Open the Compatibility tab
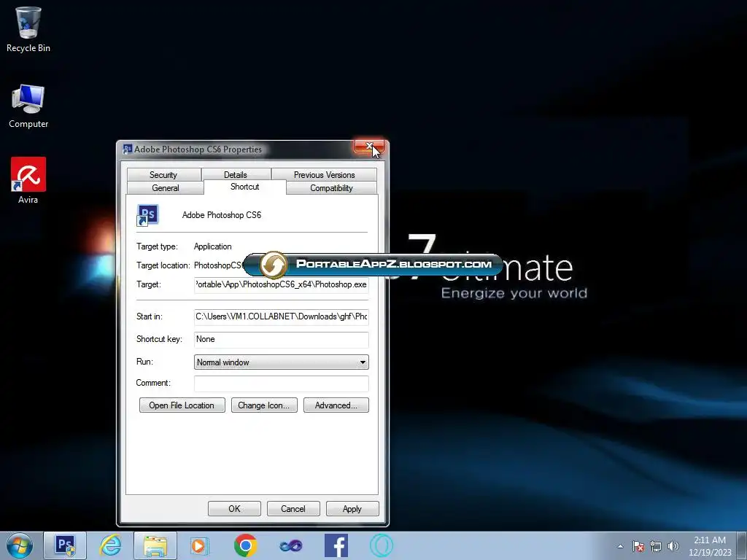747x560 pixels. tap(331, 187)
